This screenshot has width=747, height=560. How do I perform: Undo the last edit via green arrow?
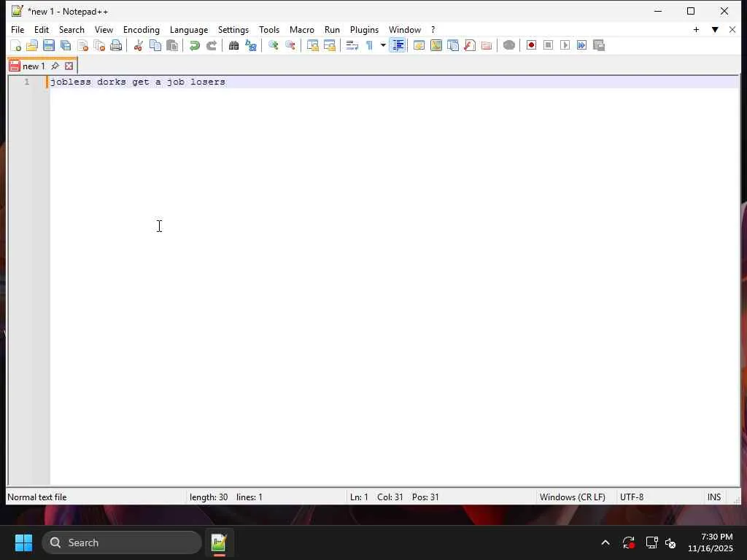(x=194, y=45)
